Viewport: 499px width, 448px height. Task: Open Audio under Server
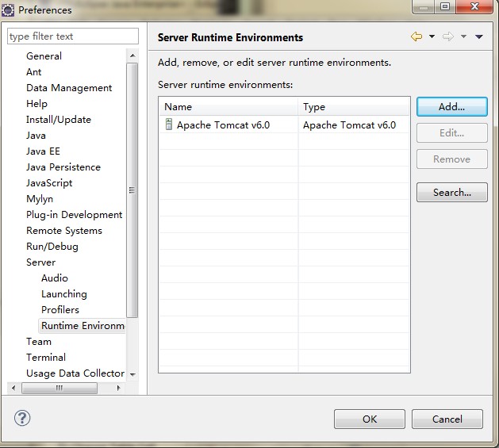55,278
